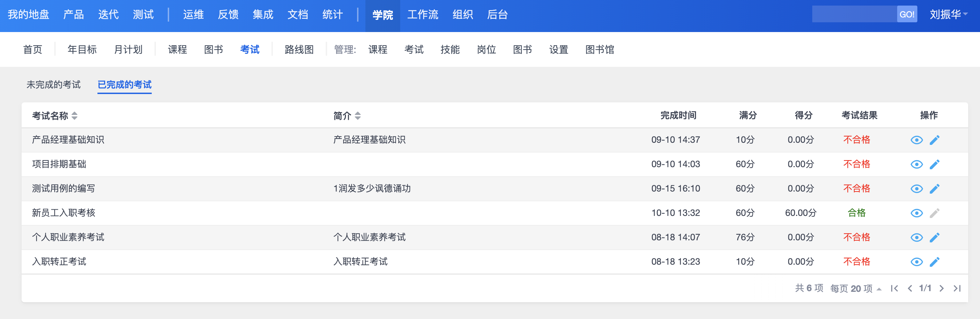This screenshot has width=980, height=319.
Task: Open the 每页 20 项 page size dropdown
Action: tap(856, 289)
